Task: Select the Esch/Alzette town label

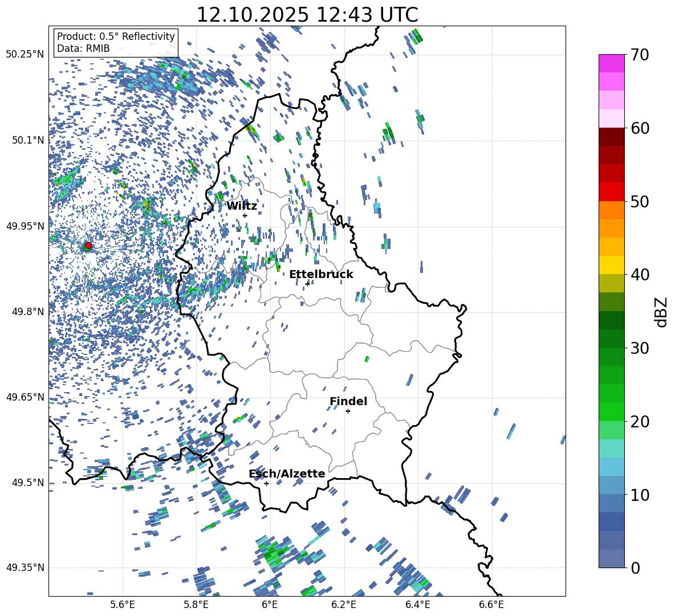Action: [287, 474]
